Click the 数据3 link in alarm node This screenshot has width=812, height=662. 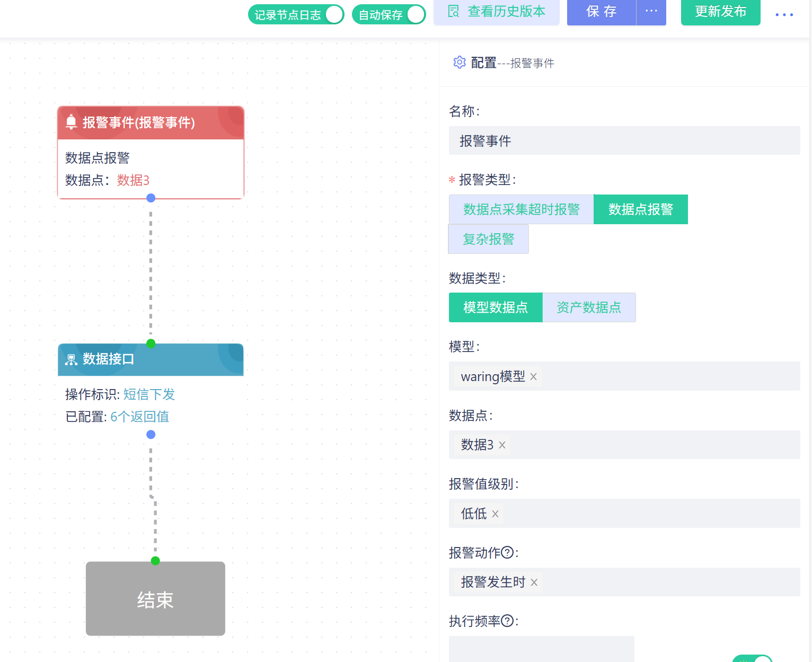[x=133, y=180]
